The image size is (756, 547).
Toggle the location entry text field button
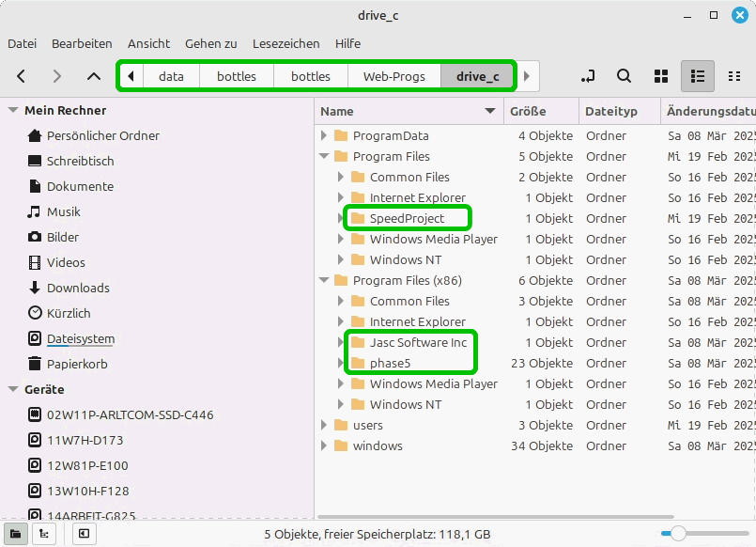point(588,76)
